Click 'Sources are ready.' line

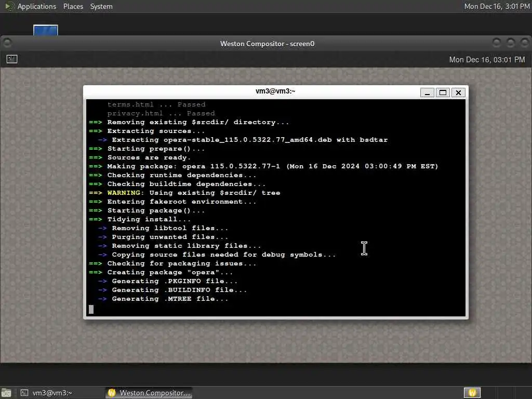pyautogui.click(x=140, y=157)
